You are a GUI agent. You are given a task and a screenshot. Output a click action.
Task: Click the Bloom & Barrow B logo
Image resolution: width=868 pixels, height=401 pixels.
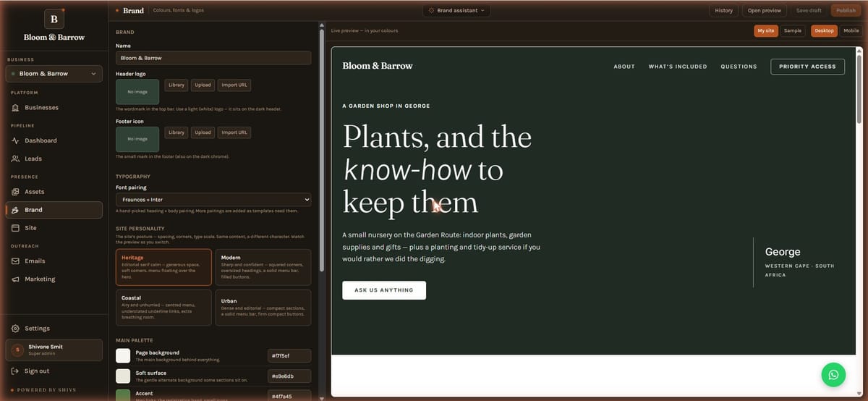[x=54, y=19]
